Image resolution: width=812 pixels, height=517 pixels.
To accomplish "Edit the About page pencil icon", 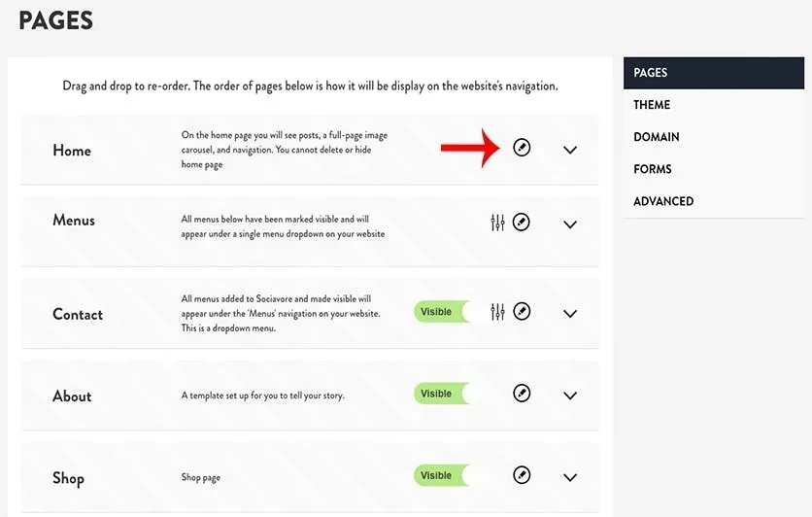I will coord(522,394).
